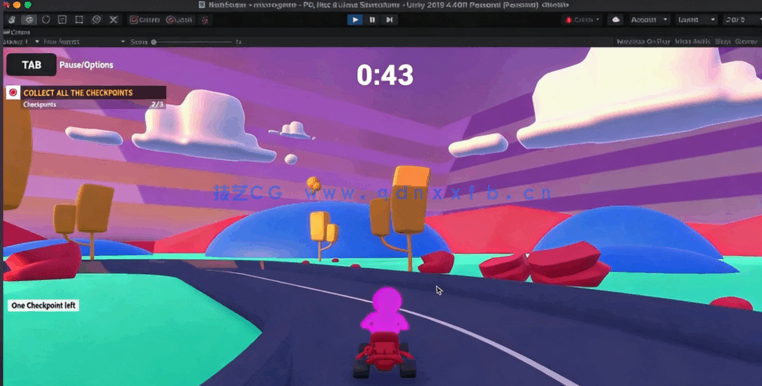The height and width of the screenshot is (386, 762).
Task: Click the One Checkpoint left notification
Action: pyautogui.click(x=43, y=305)
